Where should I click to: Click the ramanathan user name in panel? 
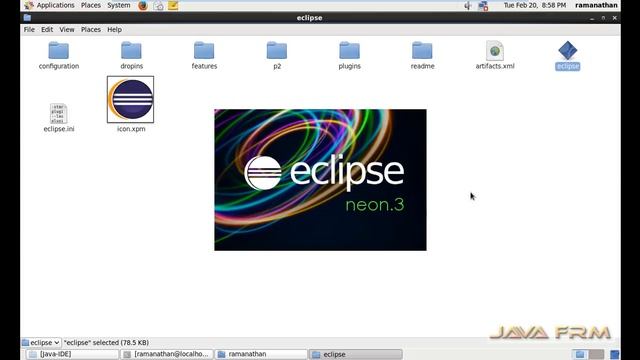click(x=596, y=5)
